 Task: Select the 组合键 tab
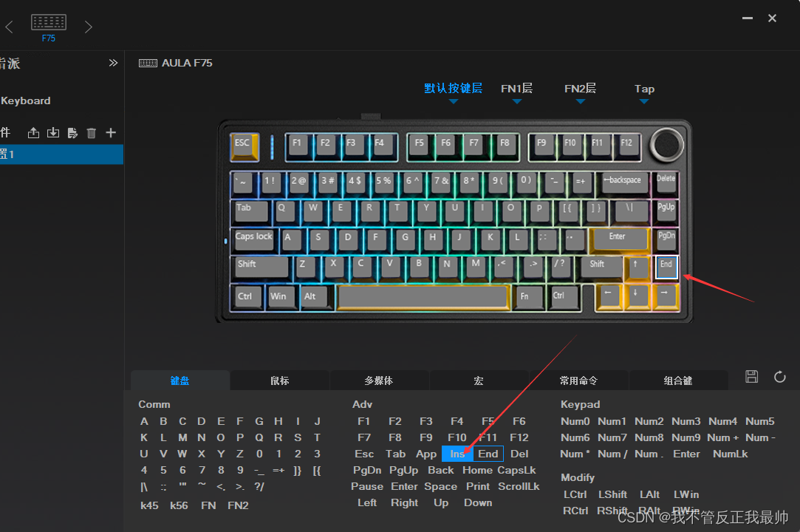pyautogui.click(x=678, y=381)
